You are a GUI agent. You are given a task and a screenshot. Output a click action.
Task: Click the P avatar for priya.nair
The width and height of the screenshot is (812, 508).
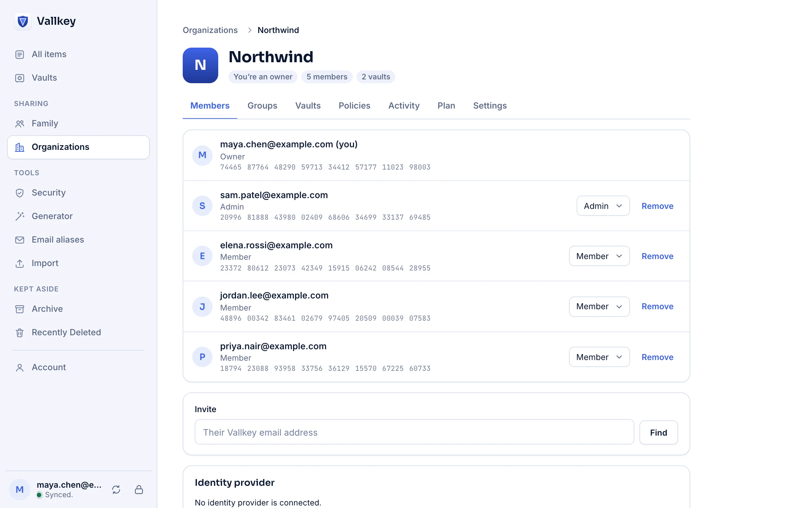coord(202,357)
